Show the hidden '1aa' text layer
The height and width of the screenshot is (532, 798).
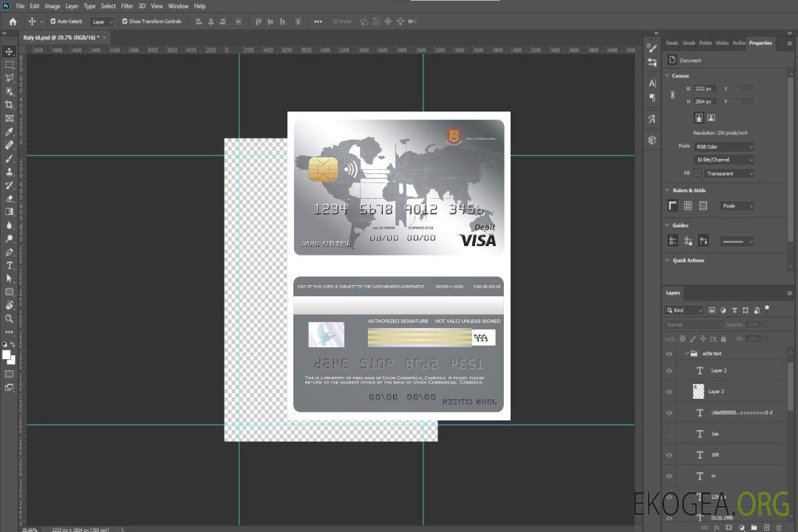coord(669,434)
